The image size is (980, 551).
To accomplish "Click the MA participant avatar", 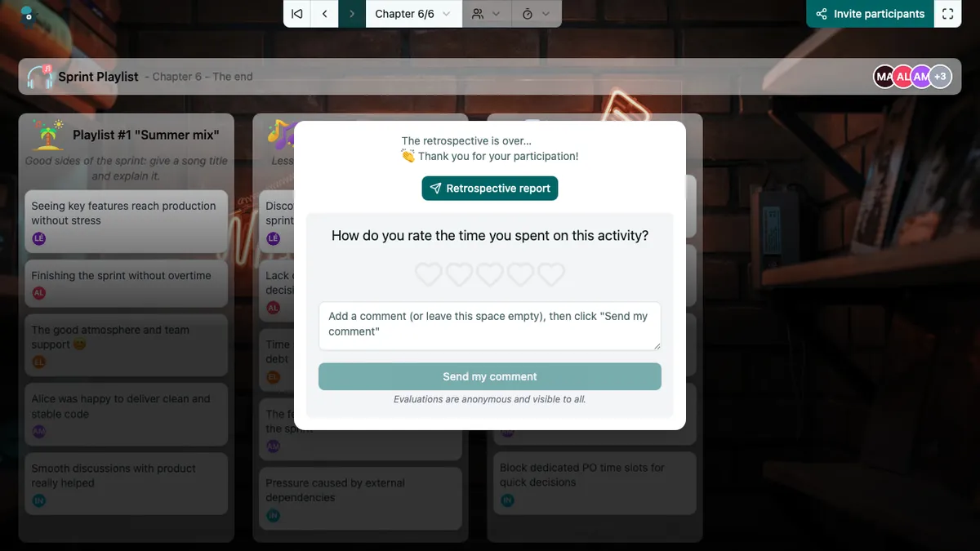I will (884, 77).
